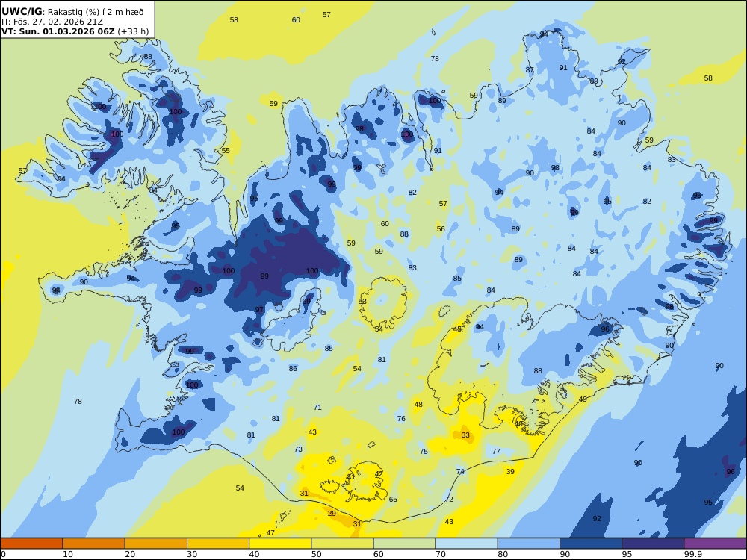Click the 95–99.9 navy legend swatch

(653, 544)
